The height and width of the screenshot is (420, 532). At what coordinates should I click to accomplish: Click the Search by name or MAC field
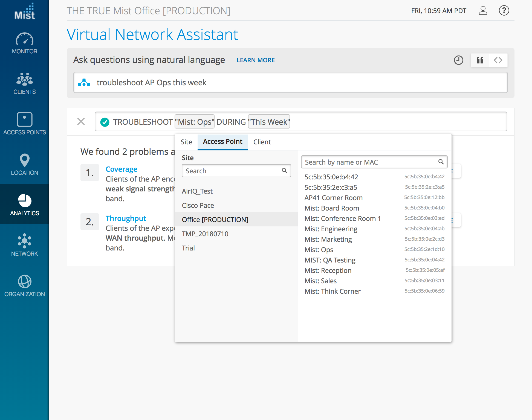369,162
